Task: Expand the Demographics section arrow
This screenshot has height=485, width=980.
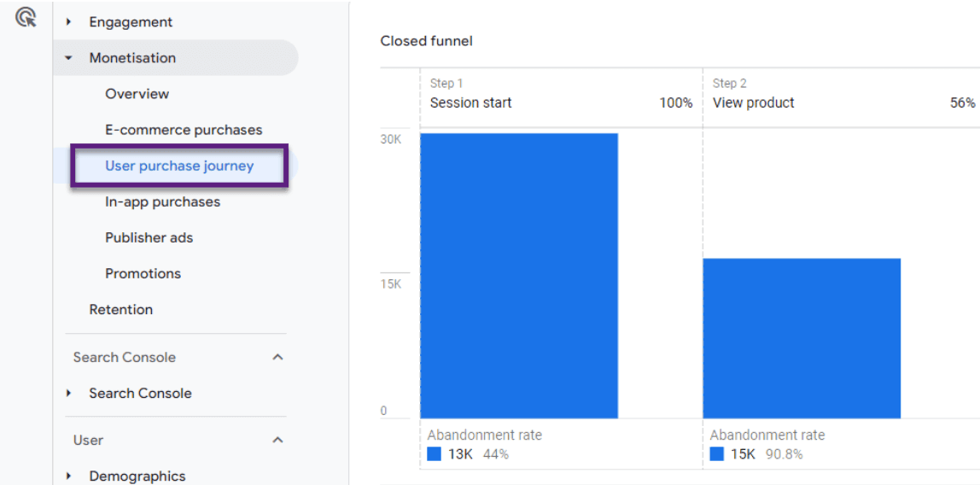Action: [69, 476]
